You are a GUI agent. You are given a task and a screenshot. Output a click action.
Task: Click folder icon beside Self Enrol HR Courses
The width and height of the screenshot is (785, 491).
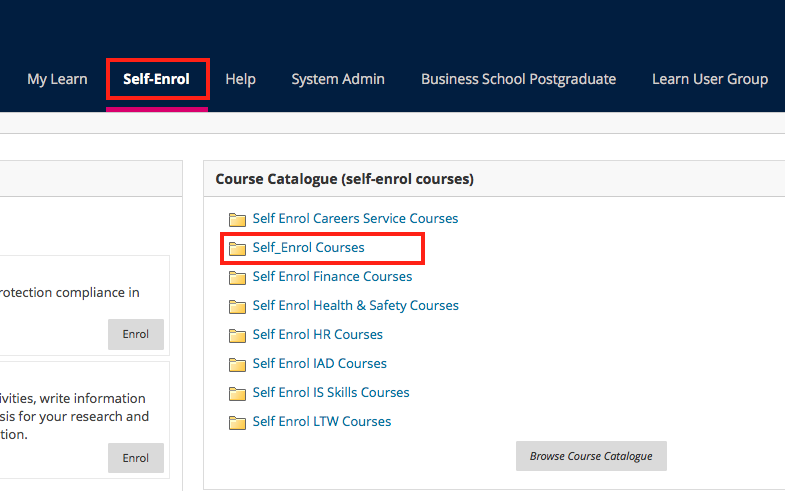point(237,335)
